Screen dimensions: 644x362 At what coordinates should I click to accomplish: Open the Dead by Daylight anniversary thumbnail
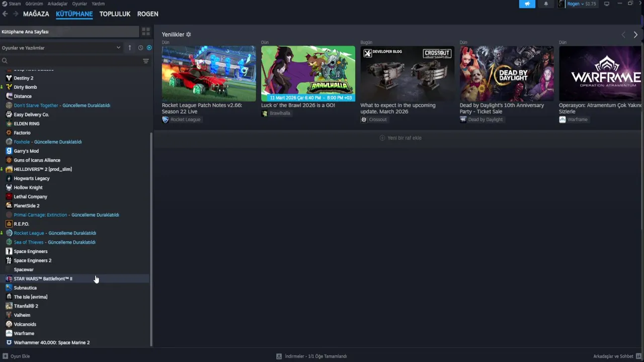tap(507, 73)
